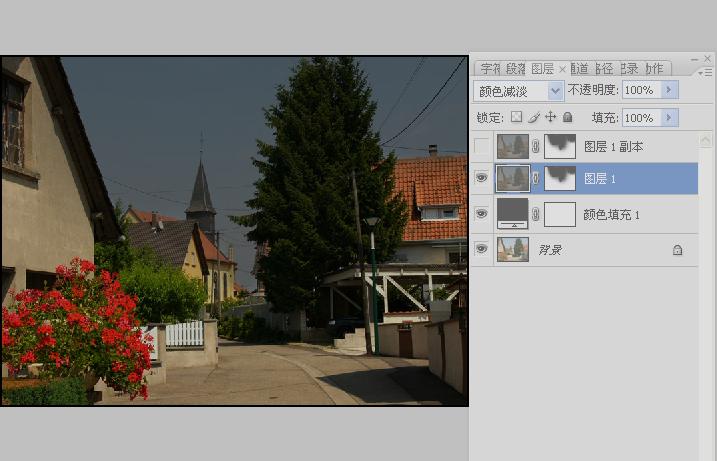Select the 图层 tab
This screenshot has width=717, height=461.
click(x=543, y=69)
